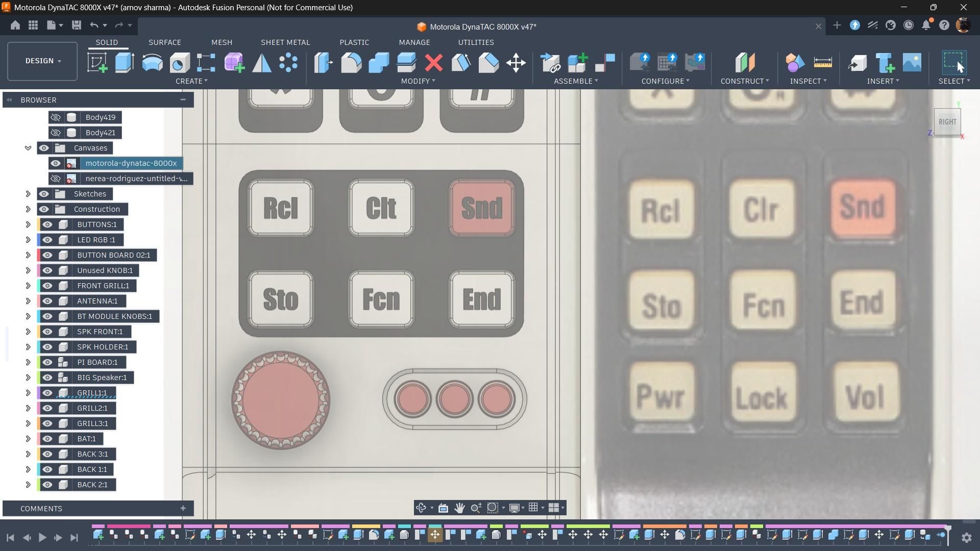The image size is (980, 551).
Task: Switch to the MESH tab
Action: pyautogui.click(x=222, y=42)
